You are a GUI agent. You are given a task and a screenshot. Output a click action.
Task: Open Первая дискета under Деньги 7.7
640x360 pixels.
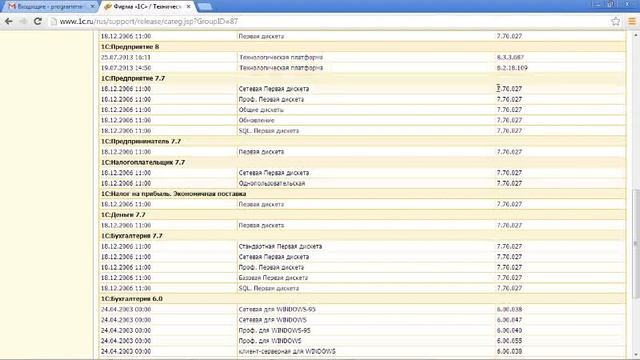click(261, 225)
